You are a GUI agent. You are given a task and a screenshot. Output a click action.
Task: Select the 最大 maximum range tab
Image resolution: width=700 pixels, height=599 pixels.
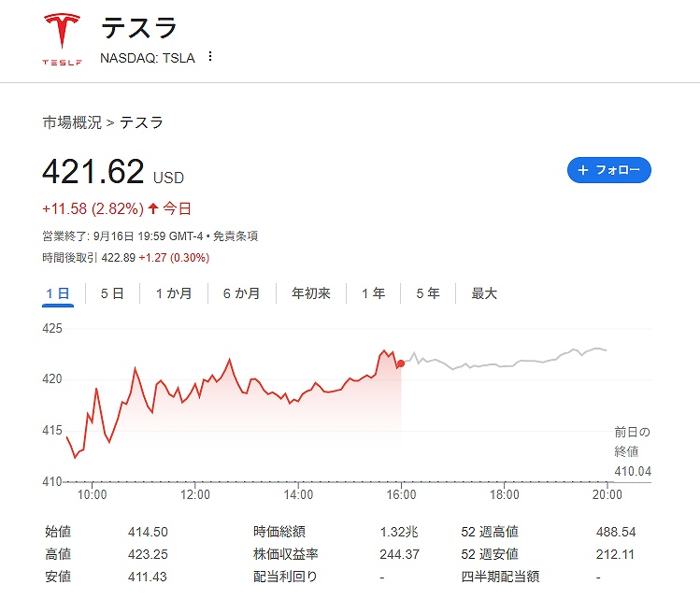(484, 293)
